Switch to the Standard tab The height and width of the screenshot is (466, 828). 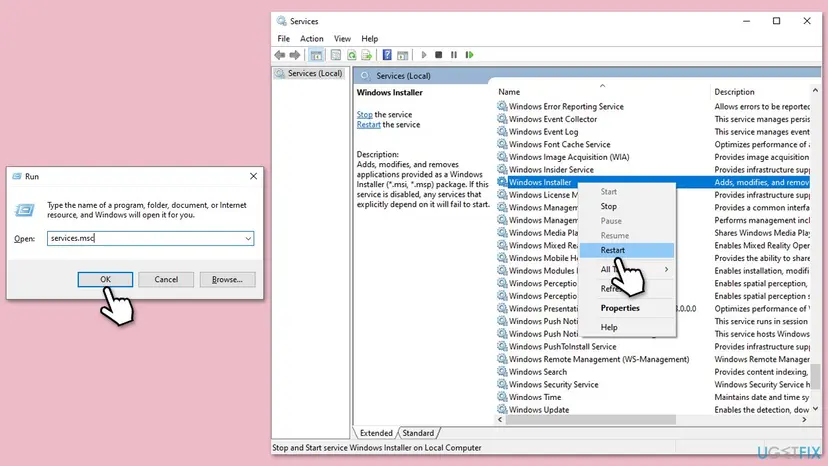[x=418, y=433]
